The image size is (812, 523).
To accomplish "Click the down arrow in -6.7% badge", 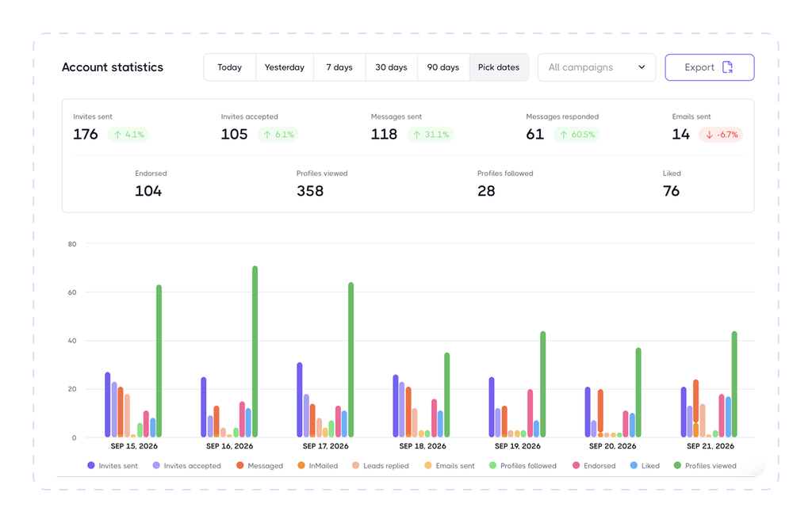I will point(710,135).
